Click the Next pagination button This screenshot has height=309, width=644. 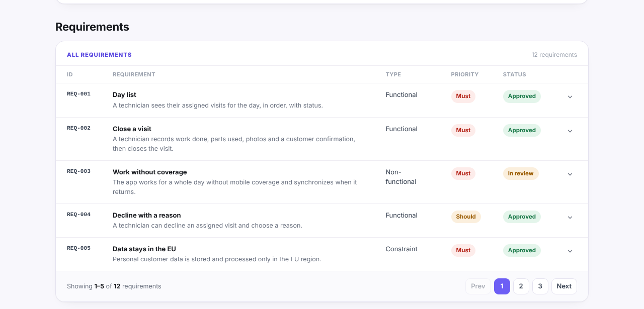click(x=564, y=286)
